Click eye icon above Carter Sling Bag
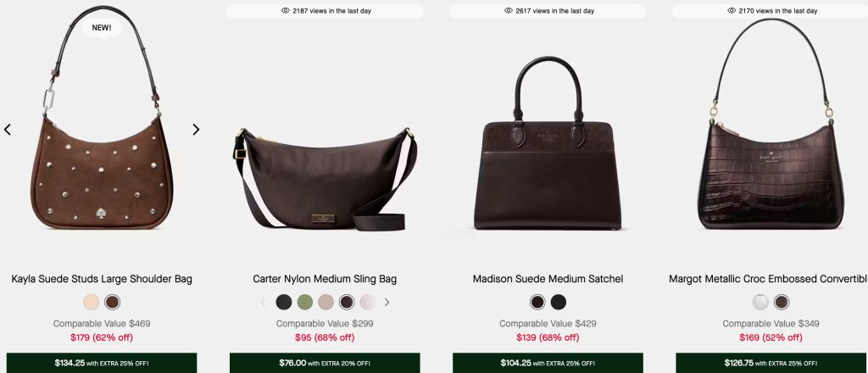The width and height of the screenshot is (868, 373). point(286,10)
